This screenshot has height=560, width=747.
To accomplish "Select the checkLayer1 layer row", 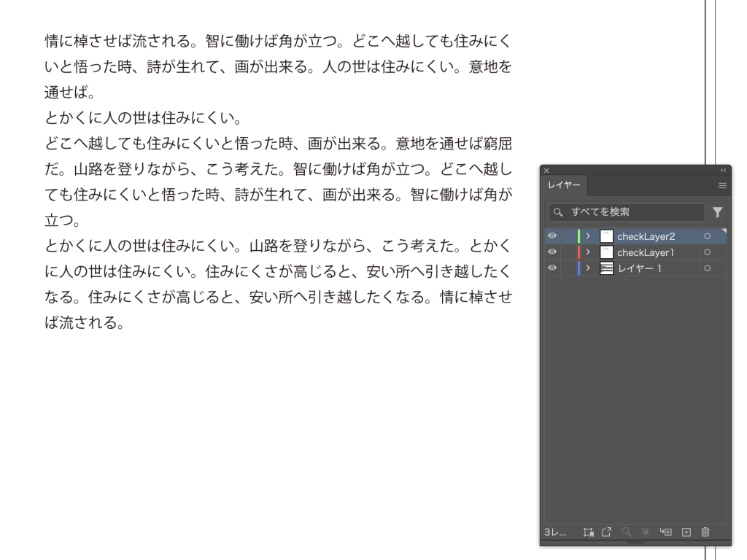I will pos(635,252).
